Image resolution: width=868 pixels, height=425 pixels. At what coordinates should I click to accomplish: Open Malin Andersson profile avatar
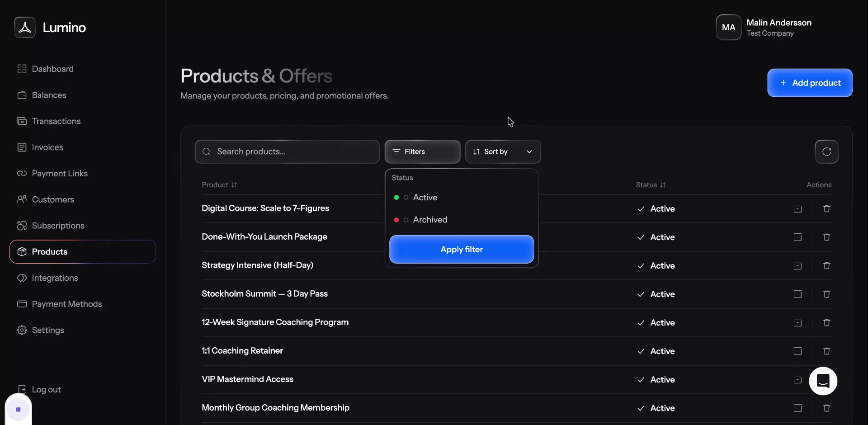[x=728, y=28]
